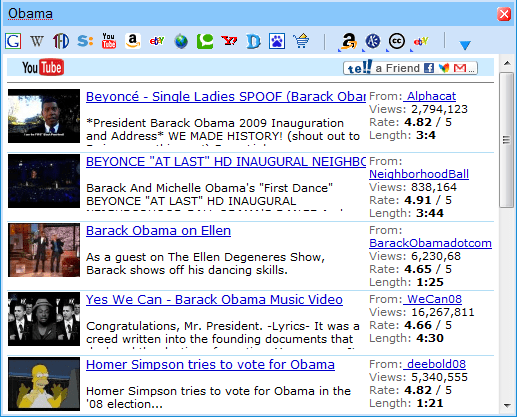Screen dimensions: 520x417
Task: Select the TFD Free Dictionary icon
Action: 61,41
